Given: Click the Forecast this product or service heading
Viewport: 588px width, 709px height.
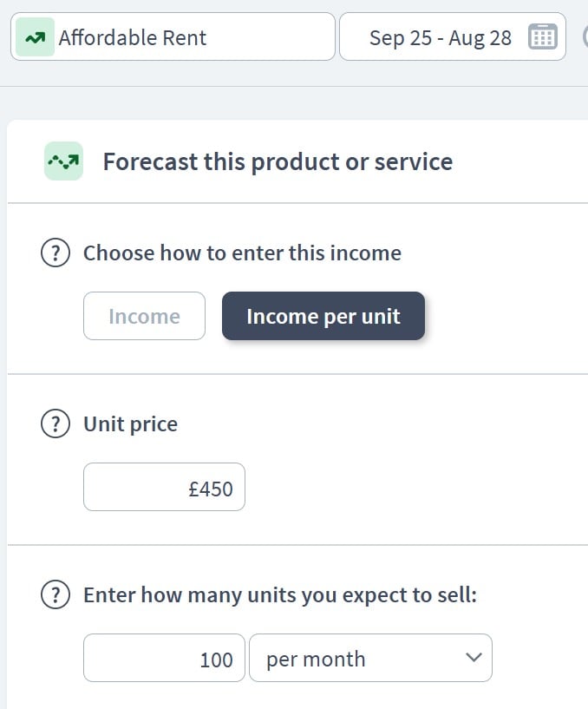Looking at the screenshot, I should (x=278, y=162).
